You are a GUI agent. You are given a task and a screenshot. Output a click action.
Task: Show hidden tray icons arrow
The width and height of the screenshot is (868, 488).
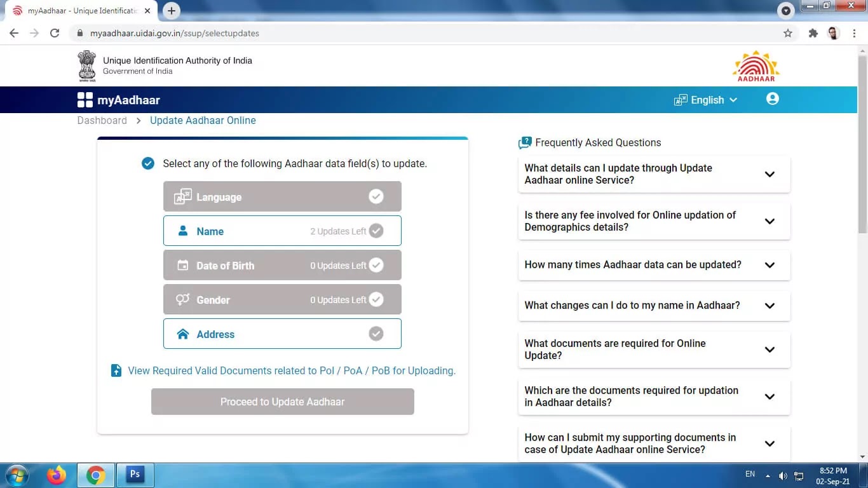(x=768, y=476)
